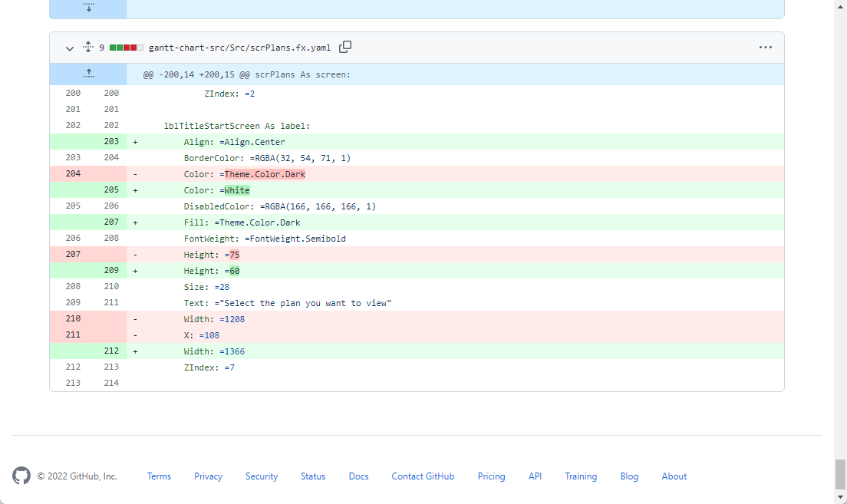Image resolution: width=847 pixels, height=504 pixels.
Task: Visit the Blog link
Action: (629, 476)
